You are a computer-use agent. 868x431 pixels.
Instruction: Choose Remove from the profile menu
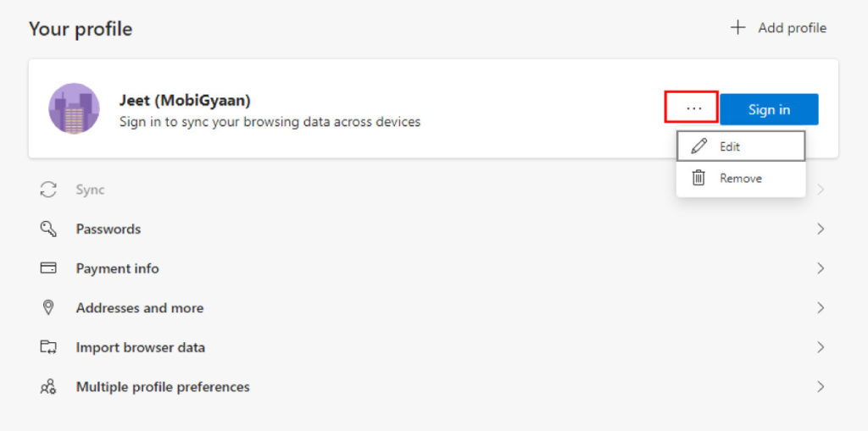click(x=740, y=179)
